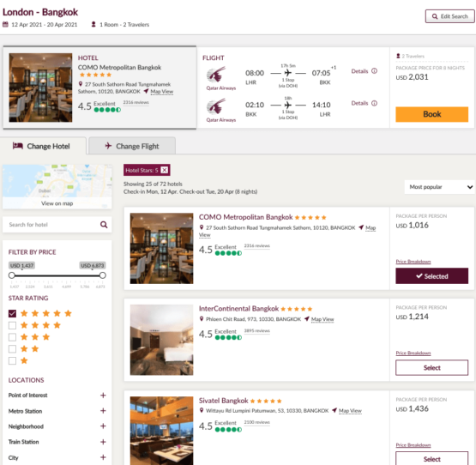Switch to the Change Hotel tab
Image resolution: width=476 pixels, height=465 pixels.
pyautogui.click(x=41, y=146)
